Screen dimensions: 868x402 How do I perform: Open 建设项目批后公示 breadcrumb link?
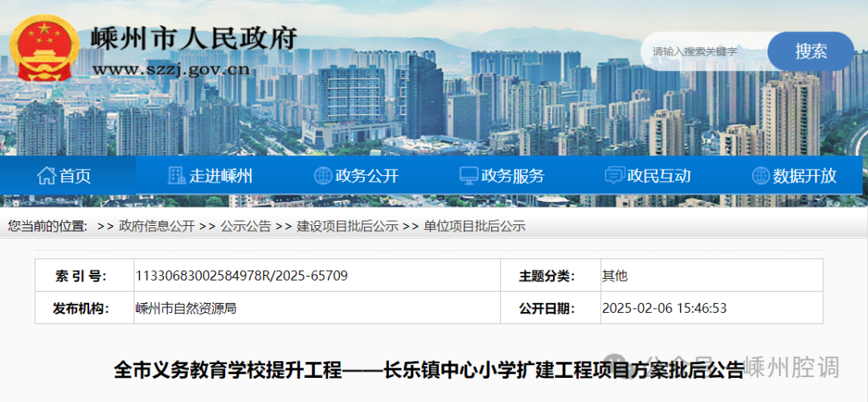tap(347, 227)
